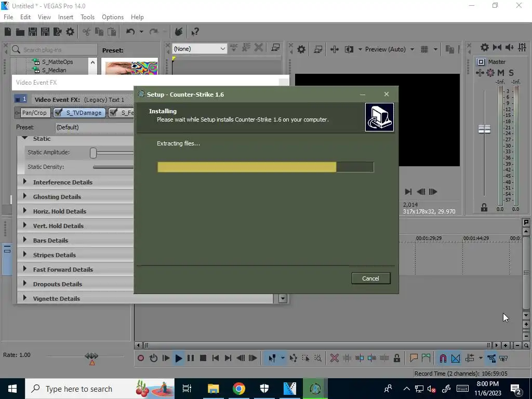
Task: Click the What's This help icon
Action: tap(195, 32)
